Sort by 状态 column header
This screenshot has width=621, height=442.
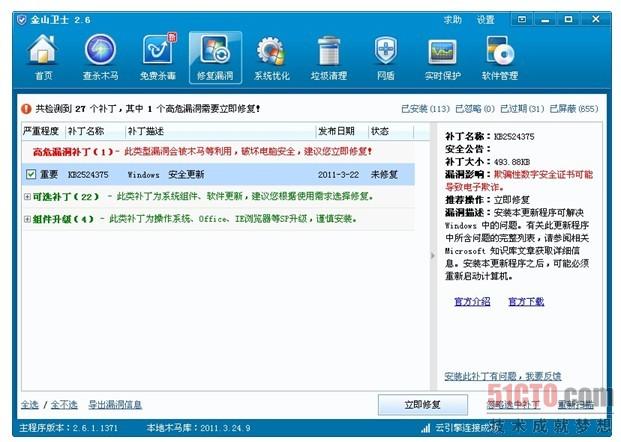pyautogui.click(x=391, y=131)
